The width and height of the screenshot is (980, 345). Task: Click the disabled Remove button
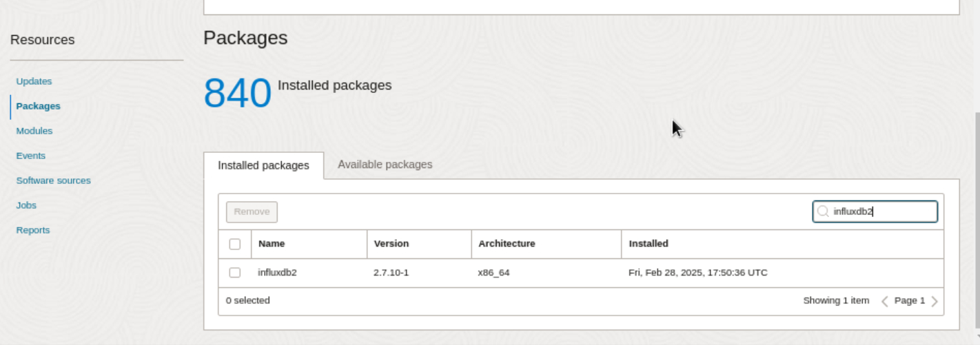pyautogui.click(x=252, y=211)
